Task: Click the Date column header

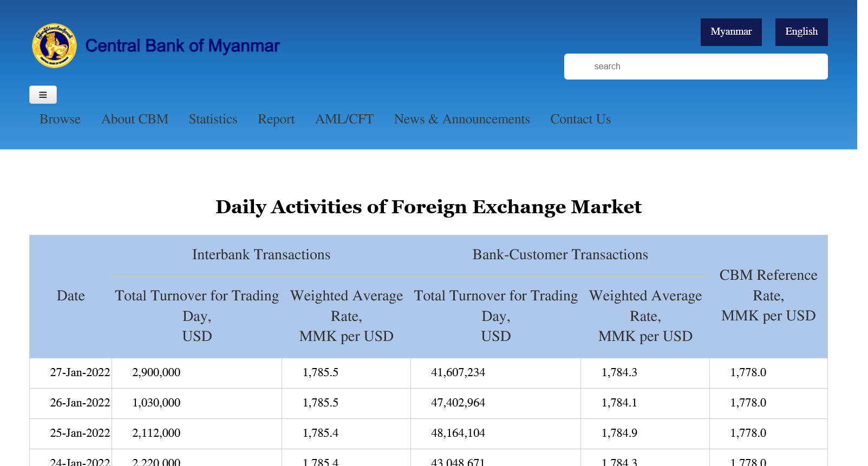Action: tap(71, 296)
